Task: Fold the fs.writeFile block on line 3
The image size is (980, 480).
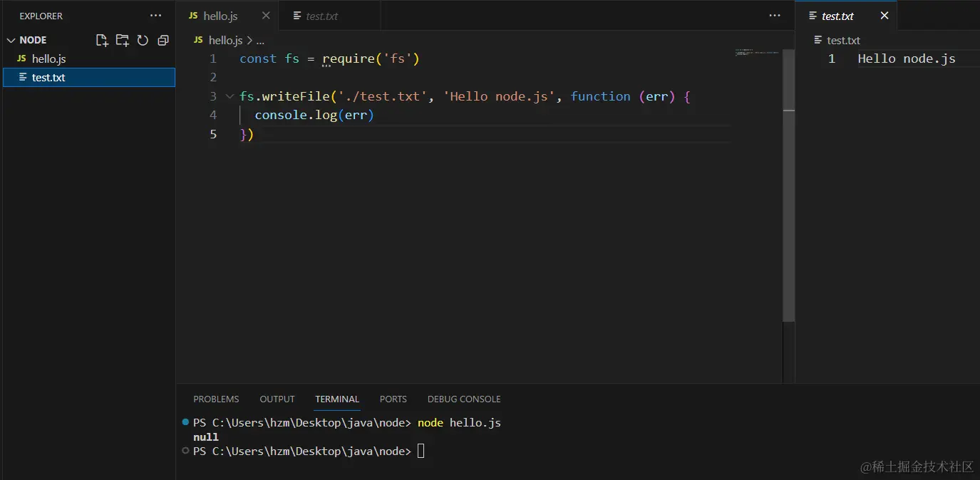Action: (229, 96)
